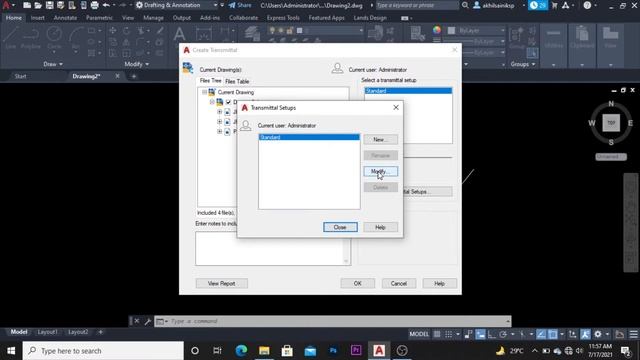Click the transmittal notes text box
The image size is (640, 360).
pyautogui.click(x=273, y=249)
